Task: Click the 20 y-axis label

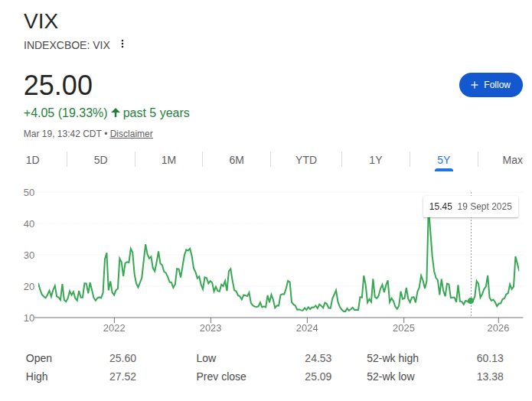Action: [29, 287]
